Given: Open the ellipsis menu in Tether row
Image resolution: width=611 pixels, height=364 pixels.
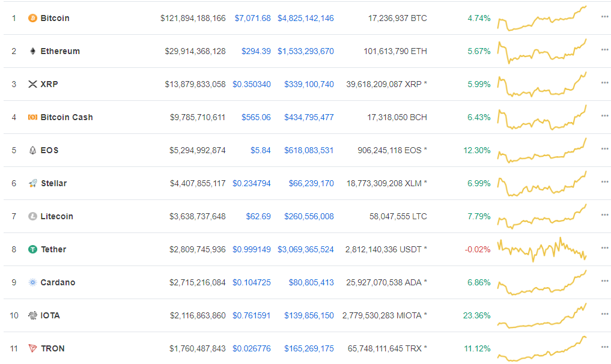Looking at the screenshot, I should pyautogui.click(x=604, y=248).
